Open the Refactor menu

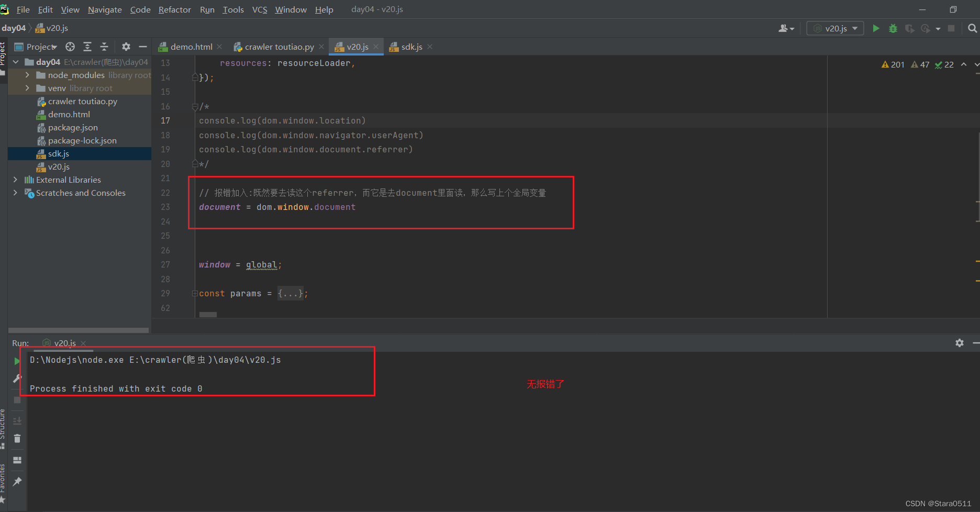pos(175,9)
